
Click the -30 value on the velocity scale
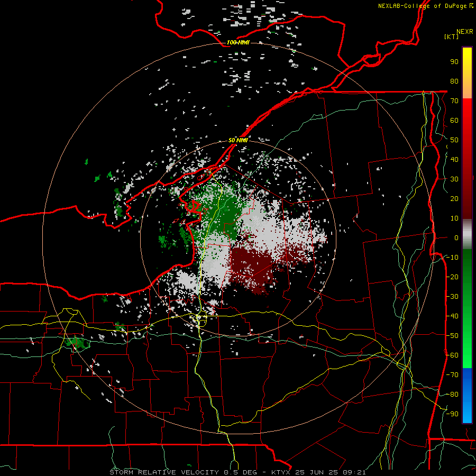click(x=452, y=297)
